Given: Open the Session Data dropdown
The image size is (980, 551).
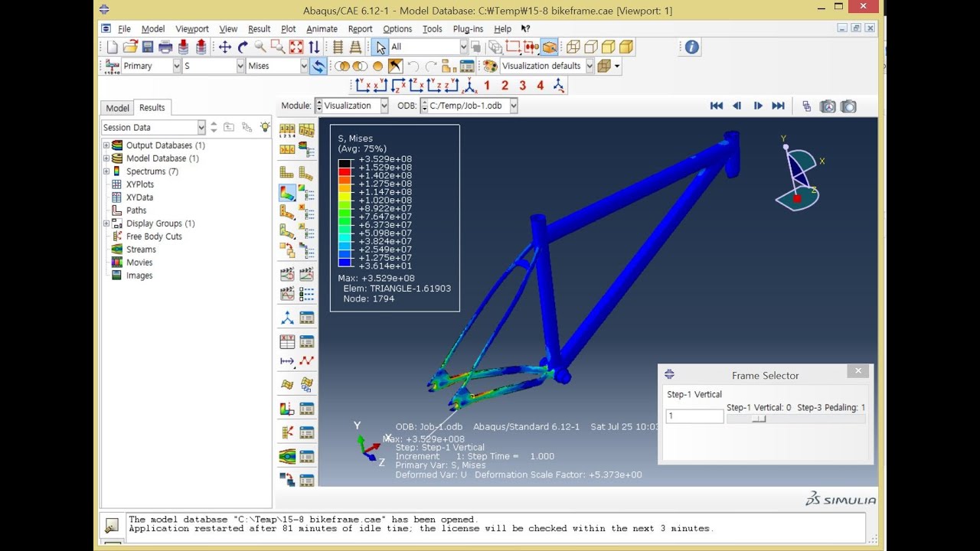Looking at the screenshot, I should click(x=201, y=127).
